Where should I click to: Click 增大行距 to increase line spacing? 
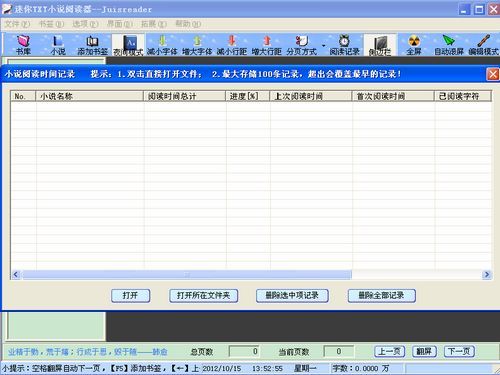[267, 45]
